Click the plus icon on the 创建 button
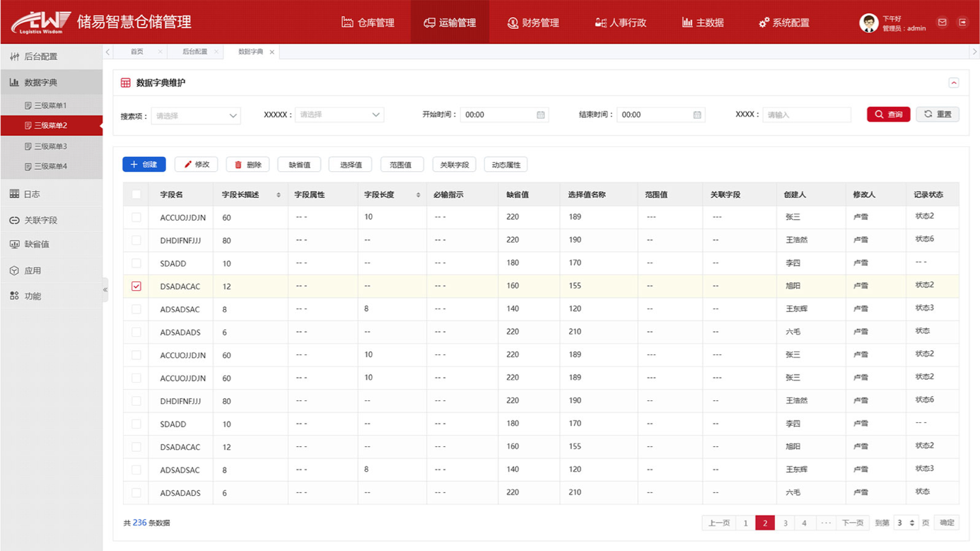980x551 pixels. [133, 164]
